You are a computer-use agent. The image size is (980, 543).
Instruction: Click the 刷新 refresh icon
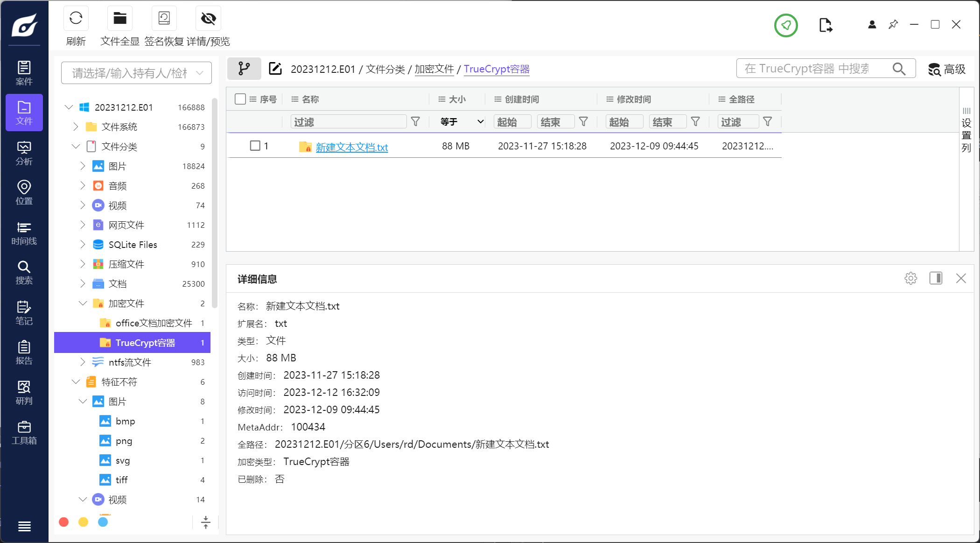[76, 19]
